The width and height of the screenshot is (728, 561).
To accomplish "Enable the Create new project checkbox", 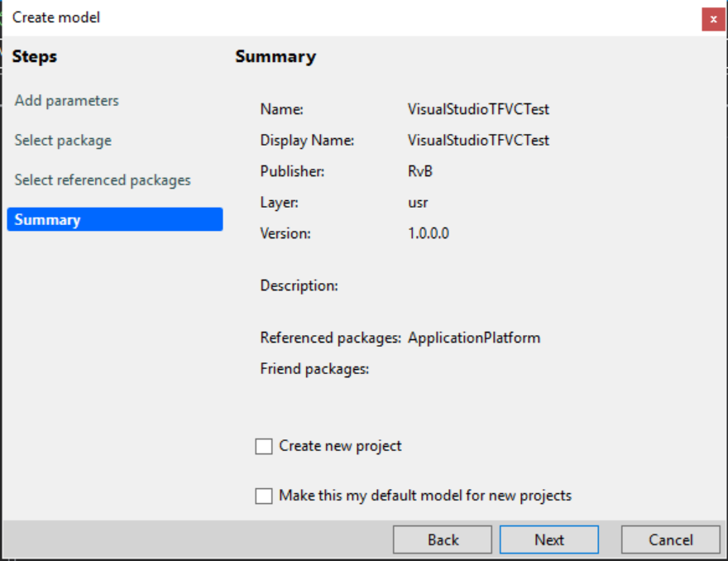I will (x=264, y=446).
